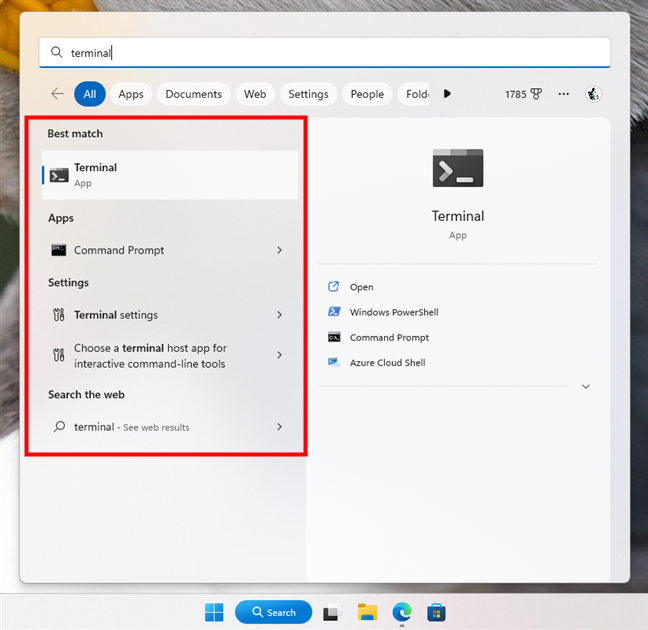The image size is (648, 630).
Task: Click the Terminal title in preview pane
Action: (458, 216)
